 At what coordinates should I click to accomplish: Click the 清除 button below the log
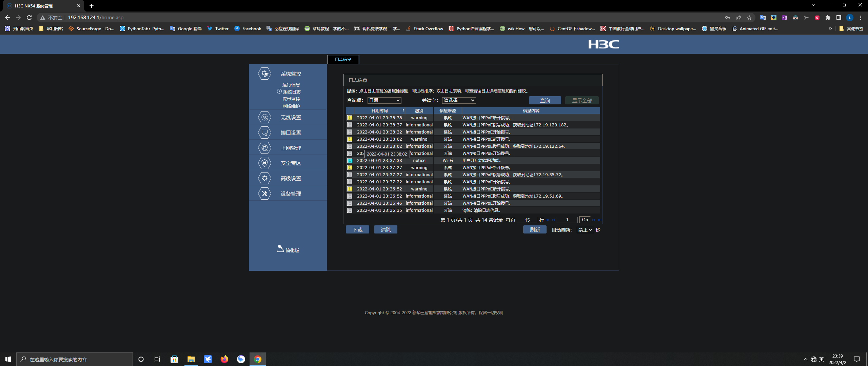coord(386,230)
